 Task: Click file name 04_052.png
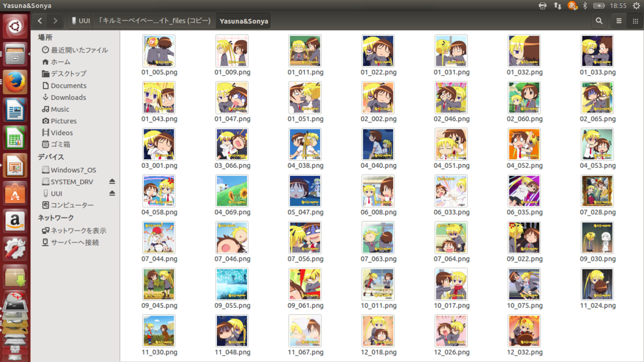point(525,165)
